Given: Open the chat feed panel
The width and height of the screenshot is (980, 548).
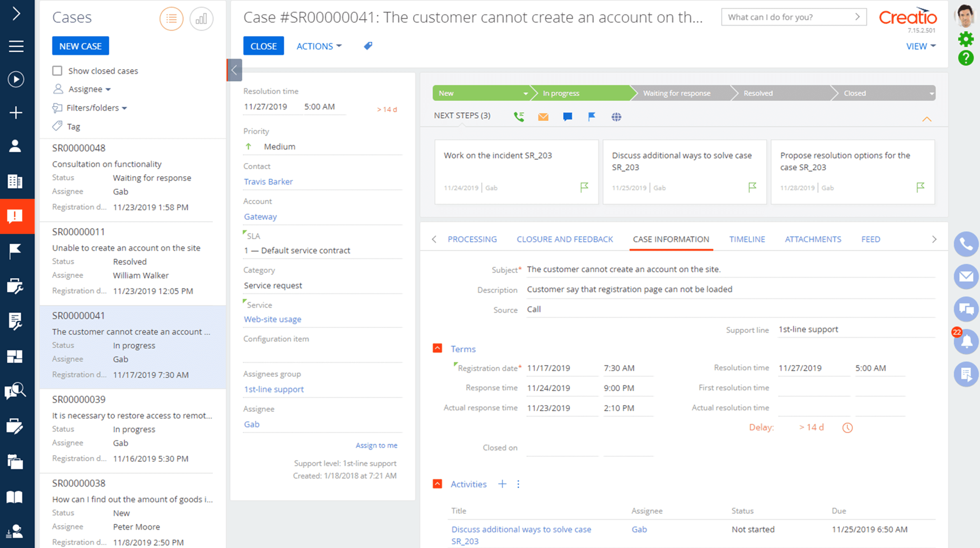Looking at the screenshot, I should coord(966,309).
